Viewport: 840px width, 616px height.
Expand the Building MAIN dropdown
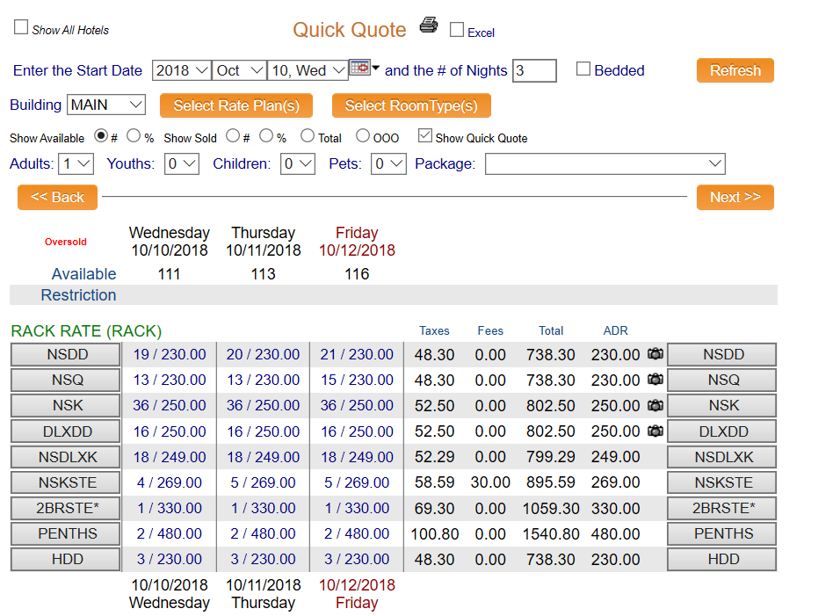106,105
